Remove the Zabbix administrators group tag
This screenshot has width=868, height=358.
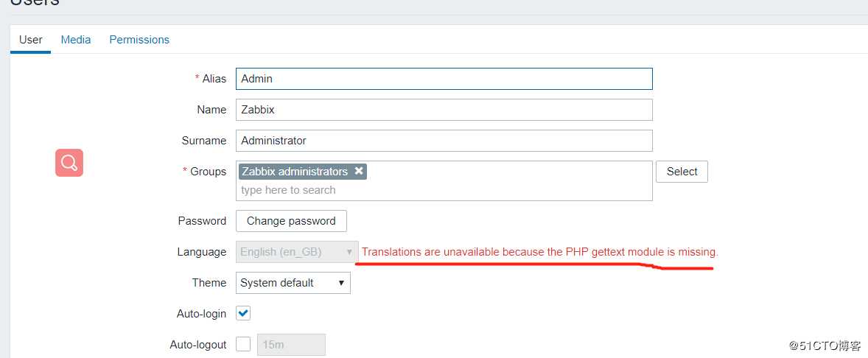pyautogui.click(x=359, y=171)
